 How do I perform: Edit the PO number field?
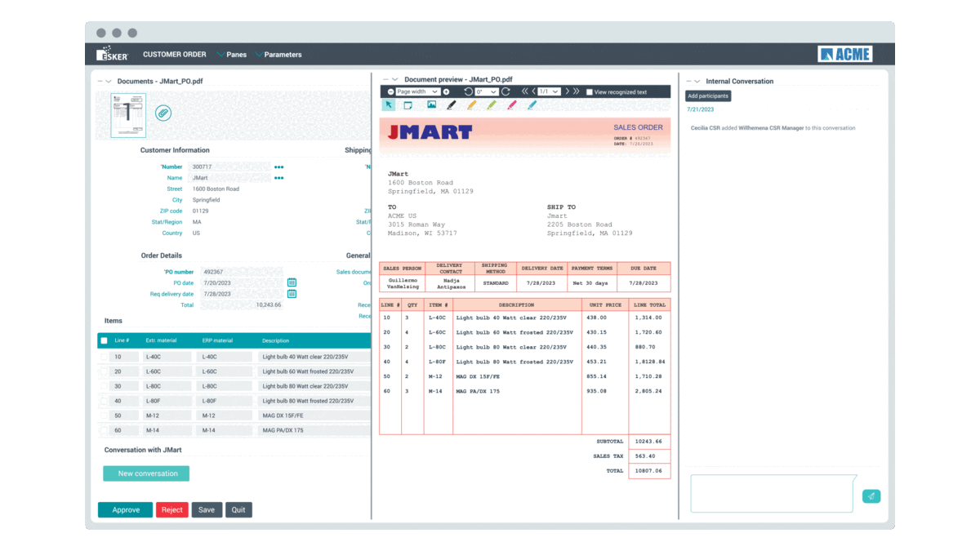pyautogui.click(x=241, y=272)
